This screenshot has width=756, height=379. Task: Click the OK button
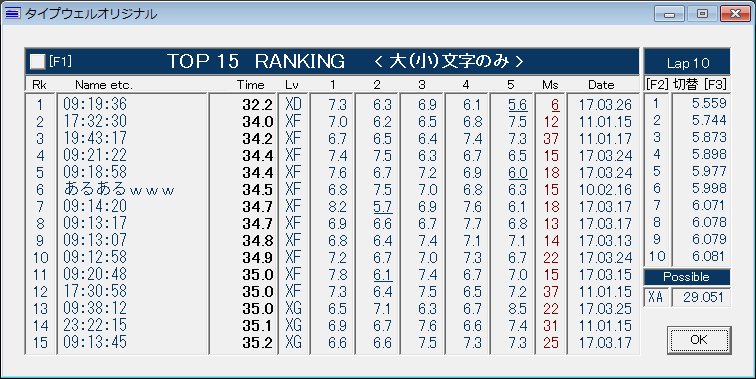coord(699,340)
